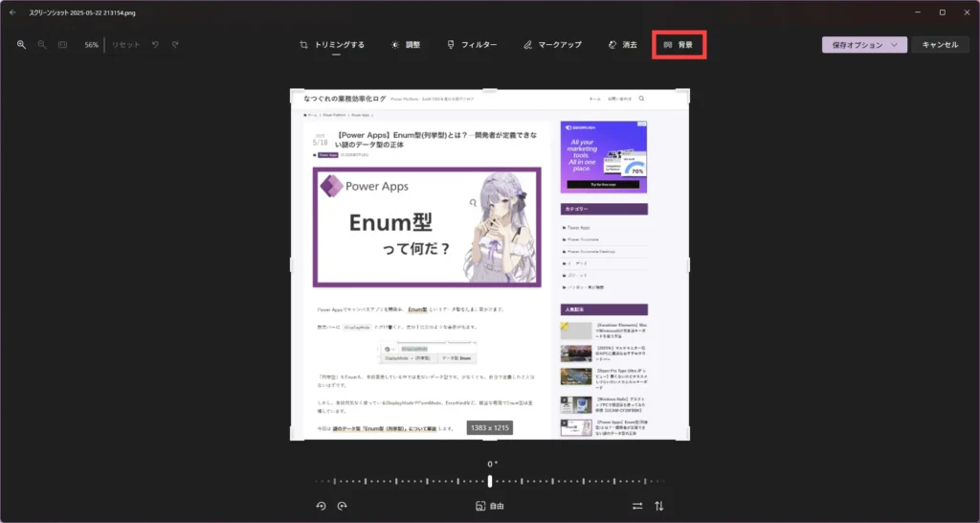Open the 自由 aspect ratio selector

(x=490, y=506)
